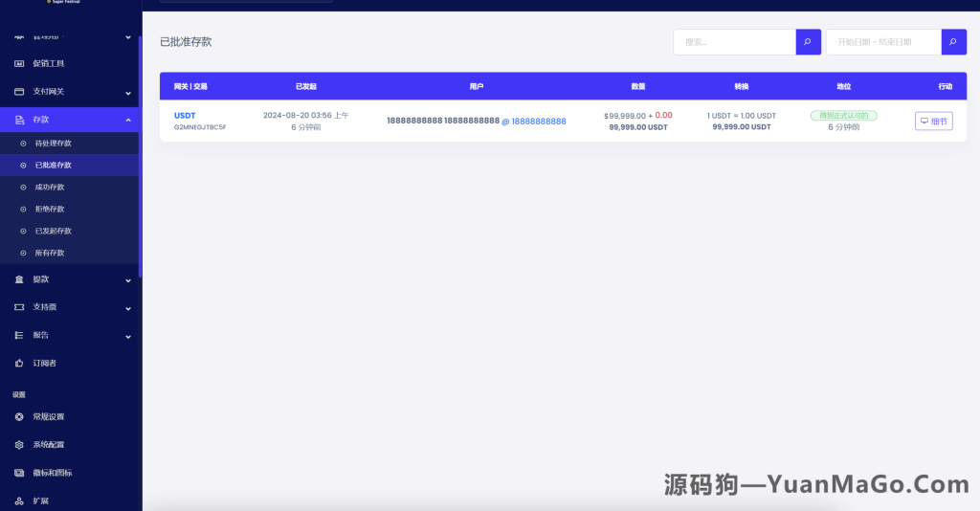Click the bullet icon beside 拒绝存款

coord(23,210)
